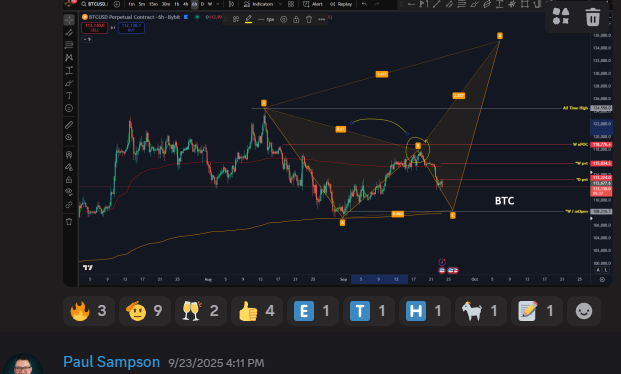Toggle log scale L button on price axis

click(606, 270)
